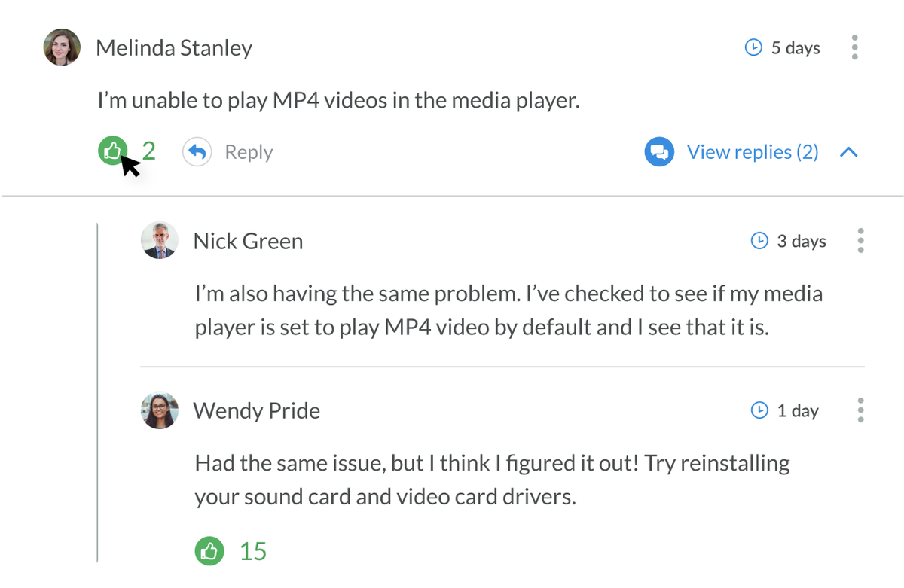Image resolution: width=904 pixels, height=588 pixels.
Task: Click the clock icon beside 3 days
Action: click(759, 241)
